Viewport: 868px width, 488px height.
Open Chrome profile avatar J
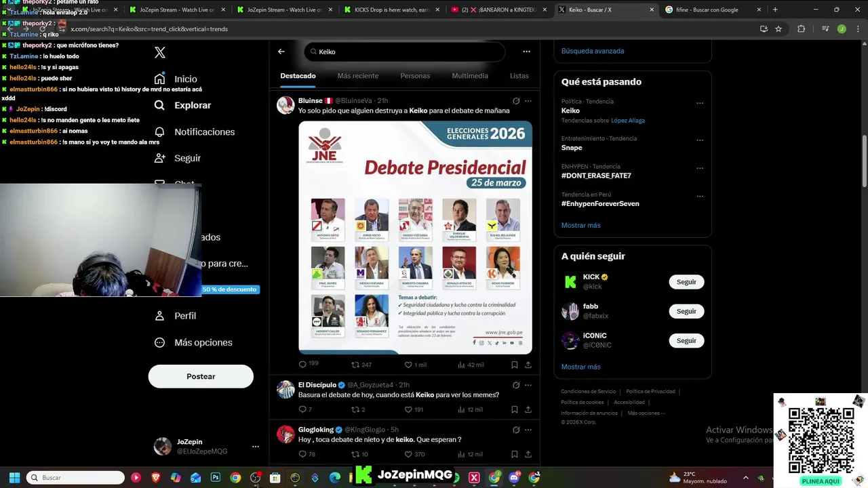pos(842,29)
